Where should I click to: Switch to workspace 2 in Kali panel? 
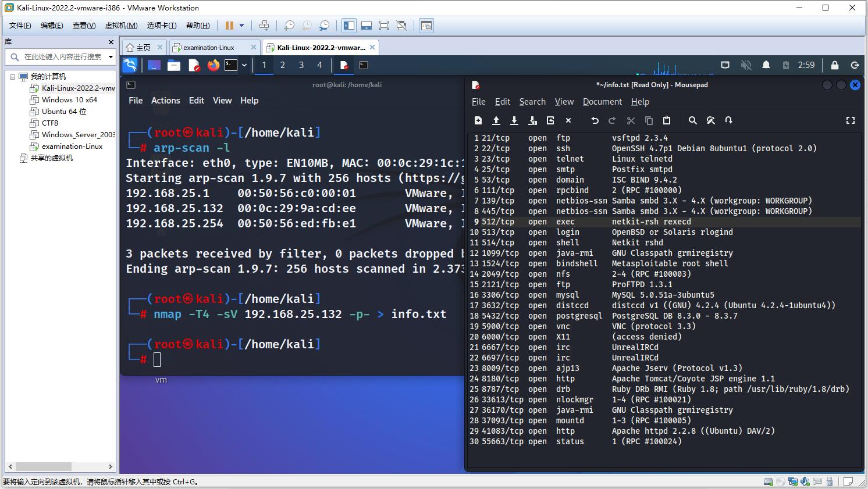point(283,65)
